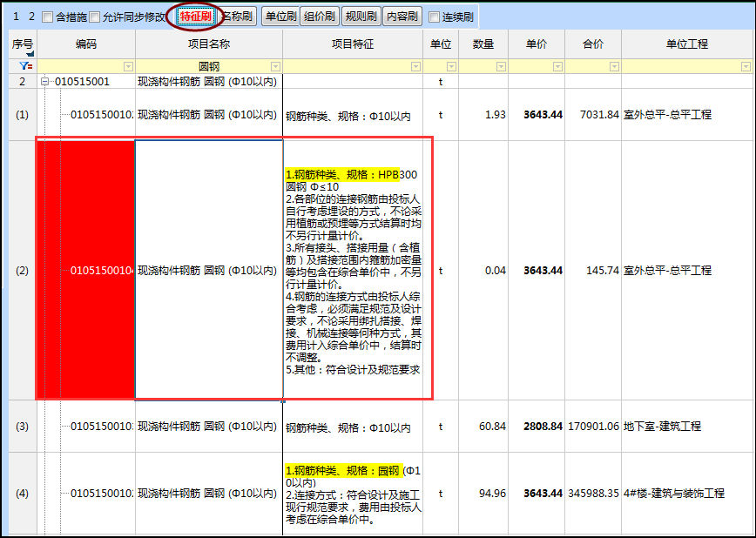The width and height of the screenshot is (756, 538).
Task: Select the 内容刷 brush tool
Action: click(x=402, y=15)
